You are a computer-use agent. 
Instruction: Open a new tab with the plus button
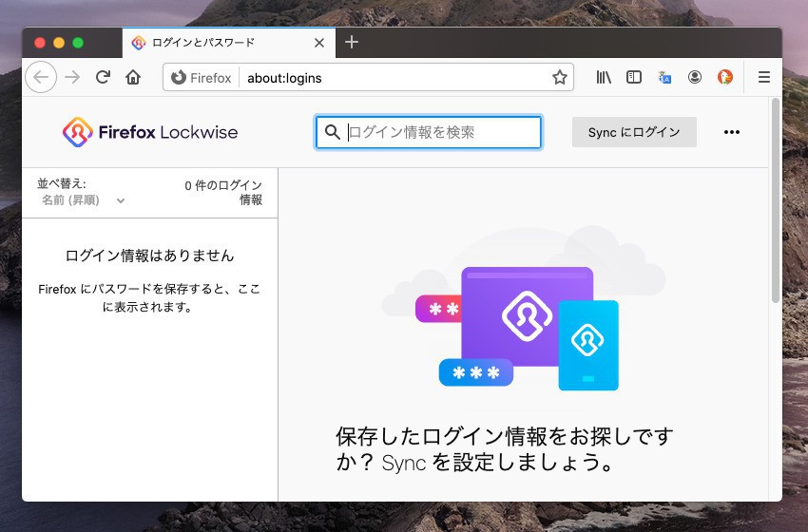click(352, 42)
